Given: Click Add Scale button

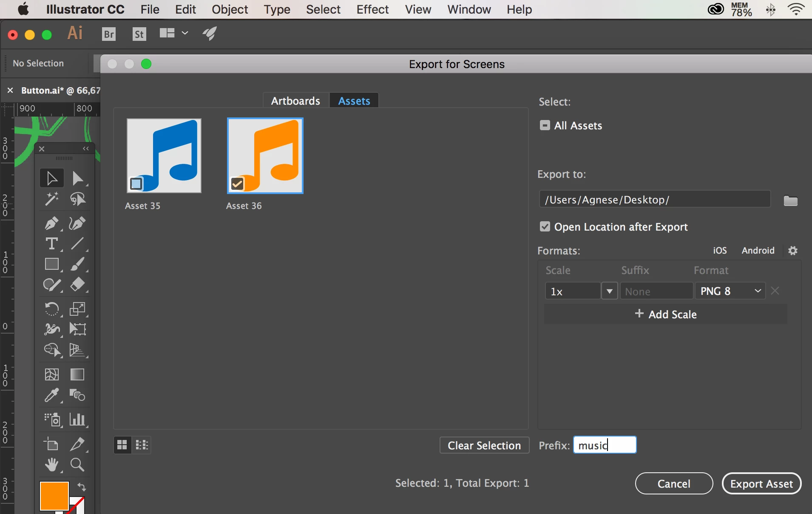Looking at the screenshot, I should (x=666, y=314).
